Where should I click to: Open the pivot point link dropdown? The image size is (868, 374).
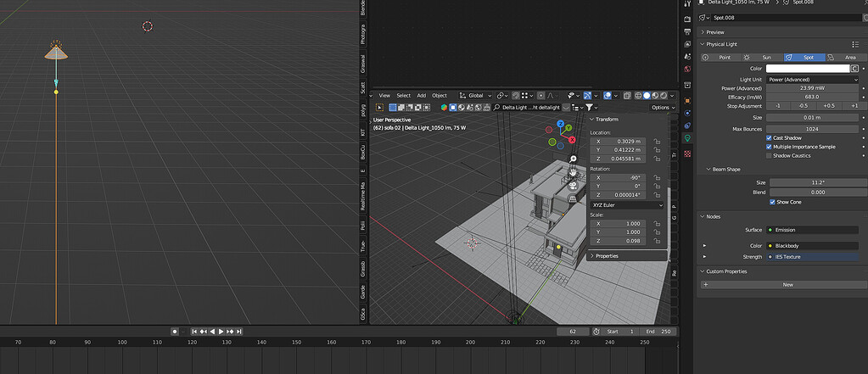[502, 96]
